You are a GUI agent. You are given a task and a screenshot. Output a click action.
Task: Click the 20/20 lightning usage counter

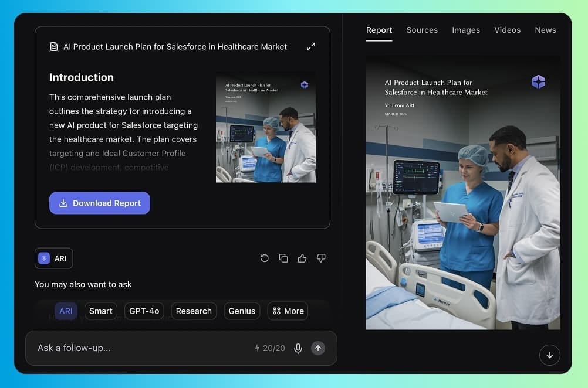(269, 348)
